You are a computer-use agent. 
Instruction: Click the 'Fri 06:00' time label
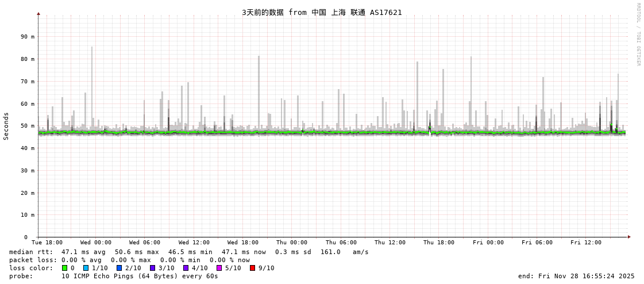[x=537, y=243]
